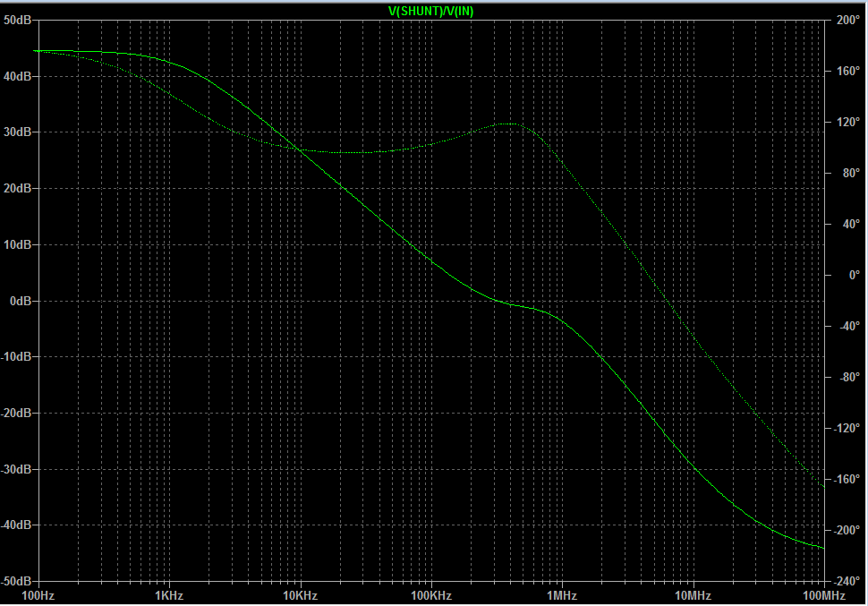
Task: Click the -200° phase axis label
Action: [847, 531]
